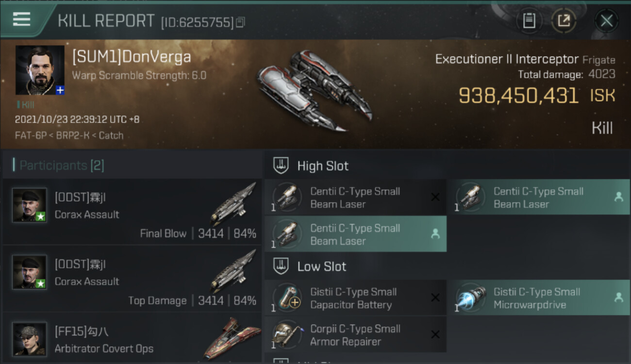Open the clipboard copy report icon

click(x=529, y=21)
